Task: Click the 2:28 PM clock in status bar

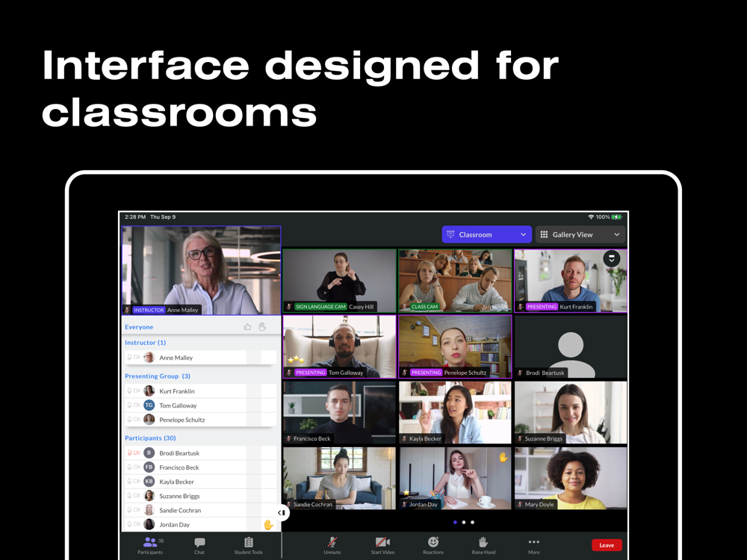Action: click(135, 217)
